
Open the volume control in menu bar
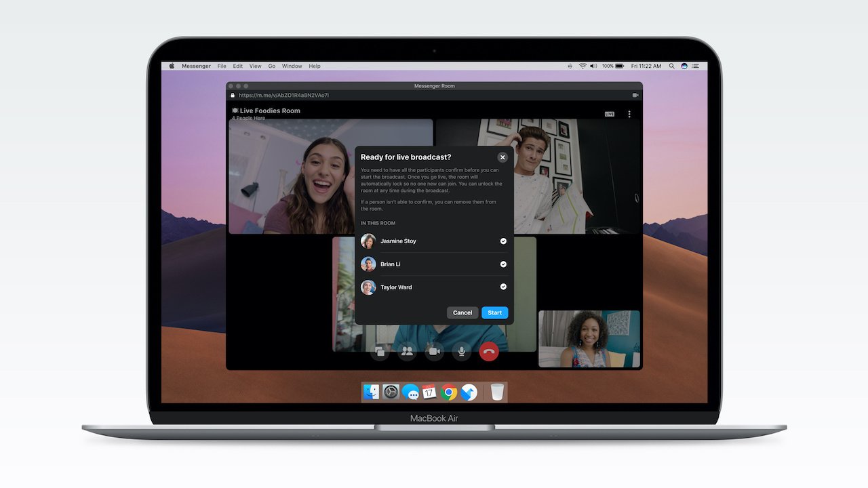pos(593,66)
